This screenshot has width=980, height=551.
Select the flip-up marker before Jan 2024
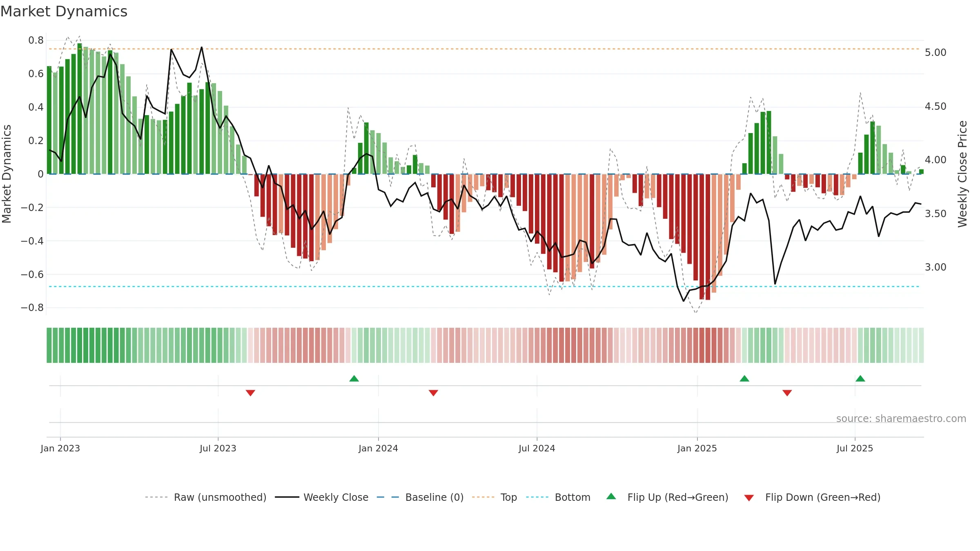(x=354, y=378)
